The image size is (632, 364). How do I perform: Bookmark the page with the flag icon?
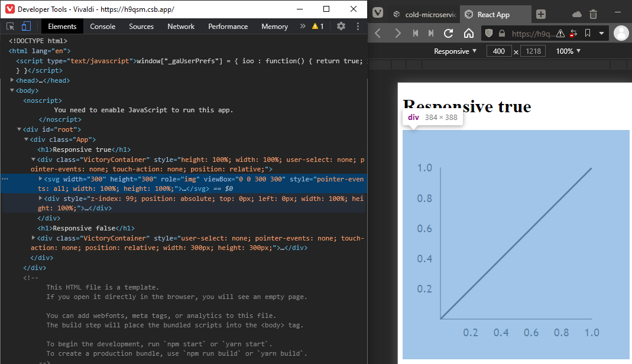click(587, 33)
